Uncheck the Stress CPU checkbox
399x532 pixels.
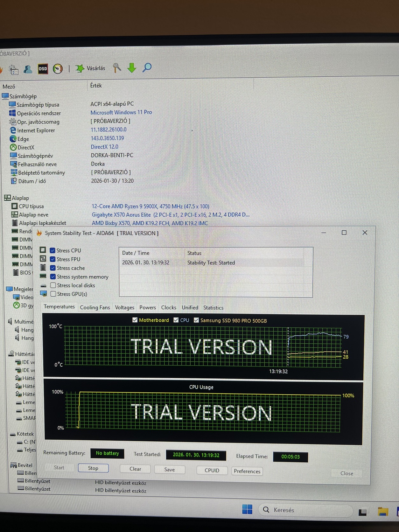(52, 250)
